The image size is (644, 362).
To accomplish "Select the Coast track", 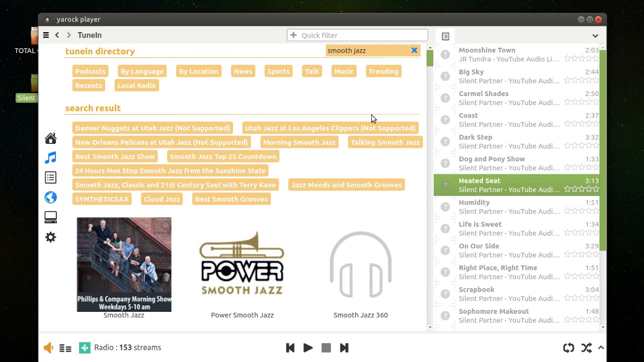I will pyautogui.click(x=517, y=120).
